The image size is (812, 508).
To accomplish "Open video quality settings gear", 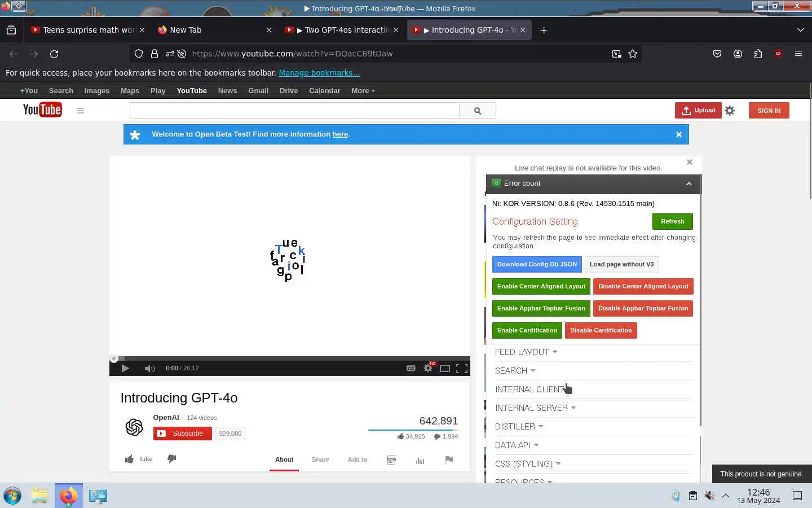I will [429, 368].
